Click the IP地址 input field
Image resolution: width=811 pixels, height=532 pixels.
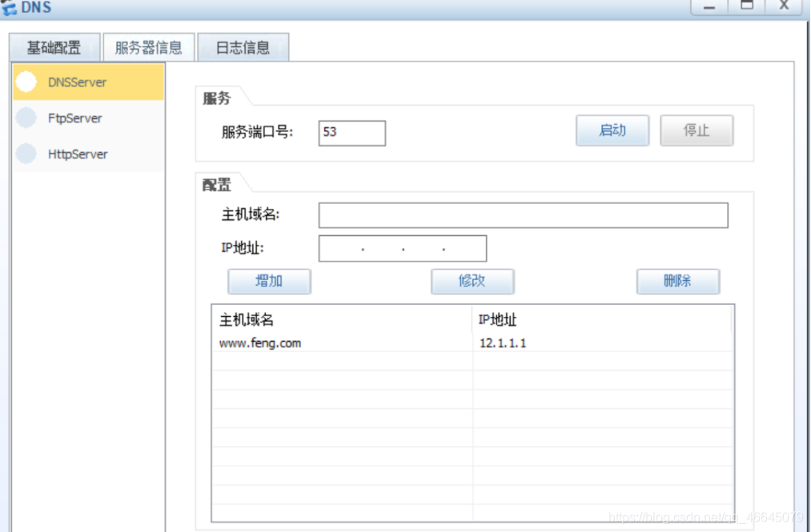click(x=403, y=249)
